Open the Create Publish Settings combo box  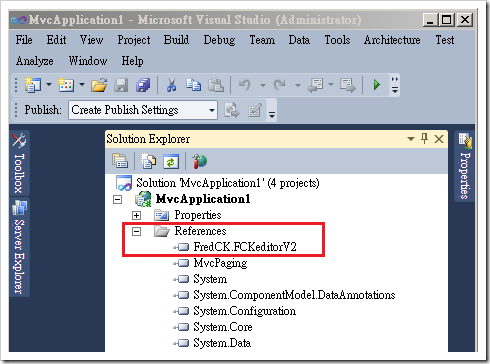pyautogui.click(x=143, y=110)
